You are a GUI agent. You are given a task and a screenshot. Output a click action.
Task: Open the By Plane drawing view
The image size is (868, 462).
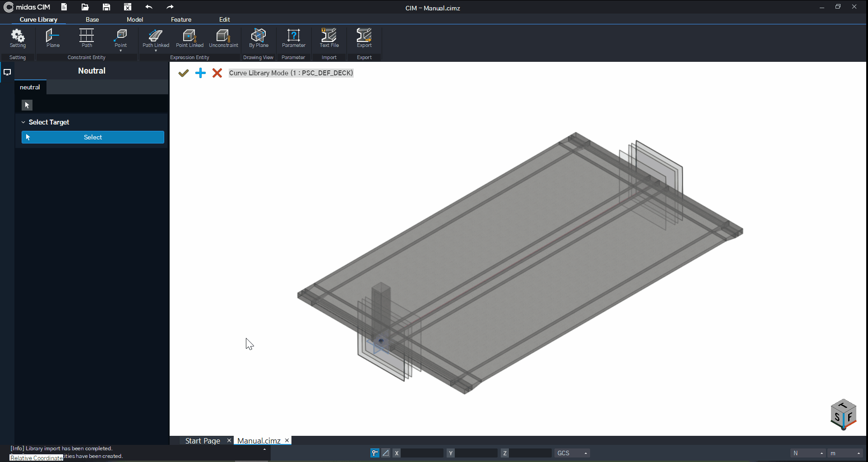pos(259,38)
